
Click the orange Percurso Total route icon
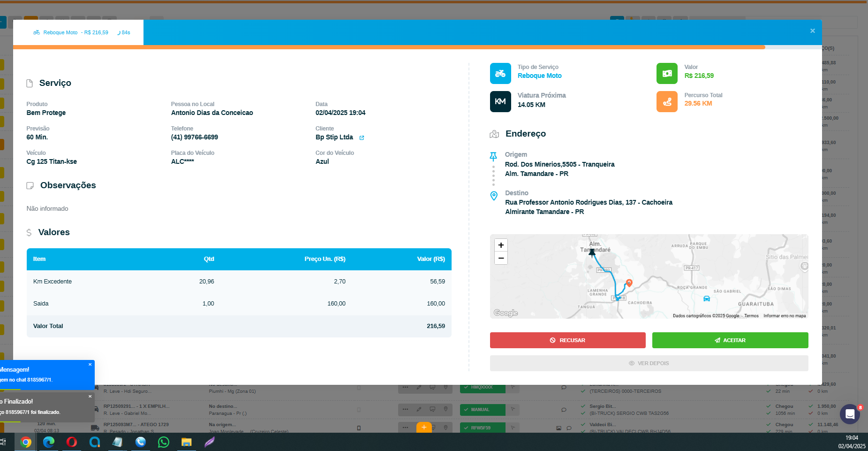click(667, 102)
